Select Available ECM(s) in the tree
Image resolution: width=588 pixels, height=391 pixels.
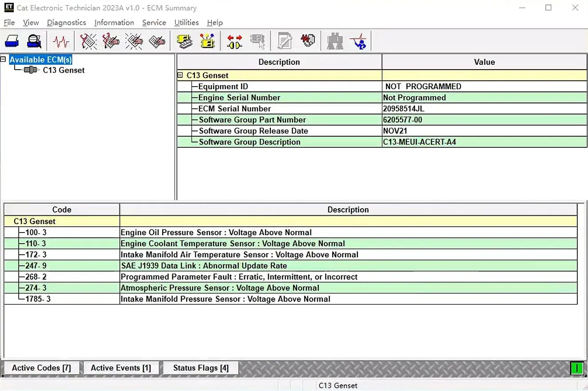40,59
